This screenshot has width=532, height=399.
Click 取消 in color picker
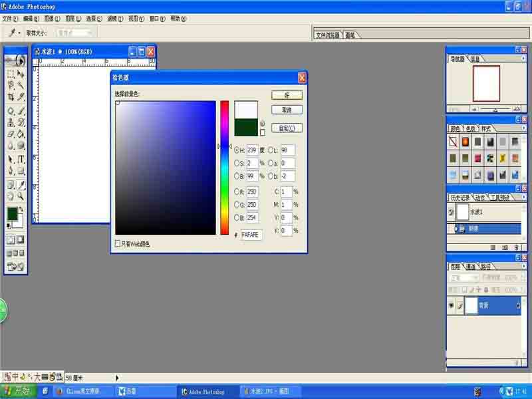pos(287,110)
